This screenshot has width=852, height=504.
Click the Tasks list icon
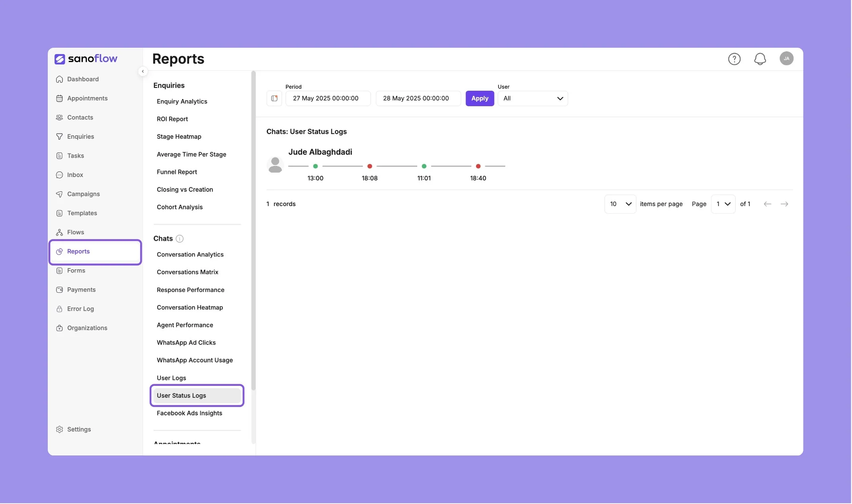tap(59, 156)
